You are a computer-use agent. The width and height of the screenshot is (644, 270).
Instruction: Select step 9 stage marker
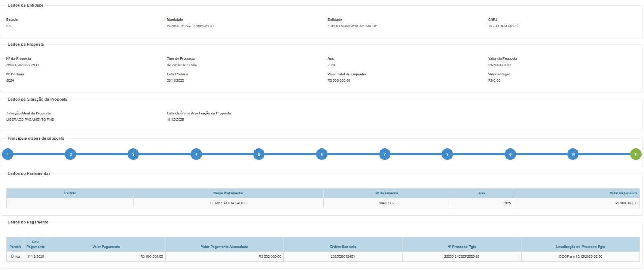coord(510,154)
